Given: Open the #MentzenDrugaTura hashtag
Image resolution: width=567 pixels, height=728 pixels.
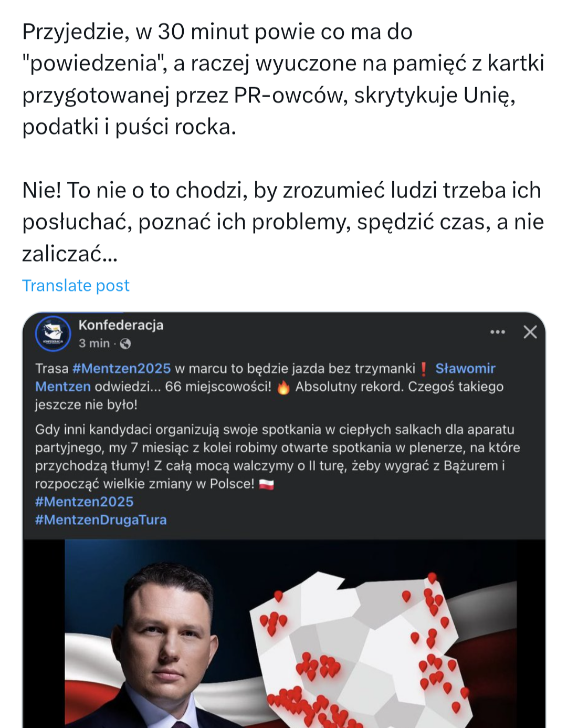Looking at the screenshot, I should pos(101,520).
